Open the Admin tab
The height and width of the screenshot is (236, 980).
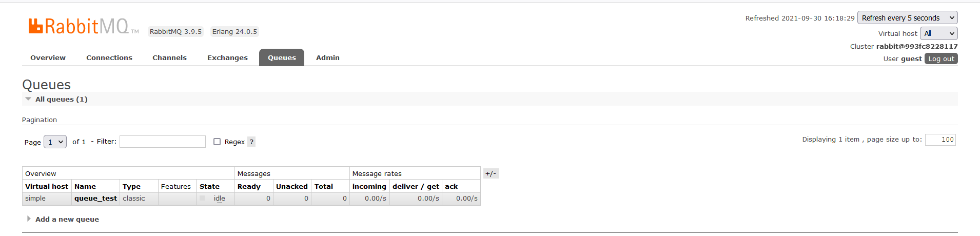click(x=327, y=58)
